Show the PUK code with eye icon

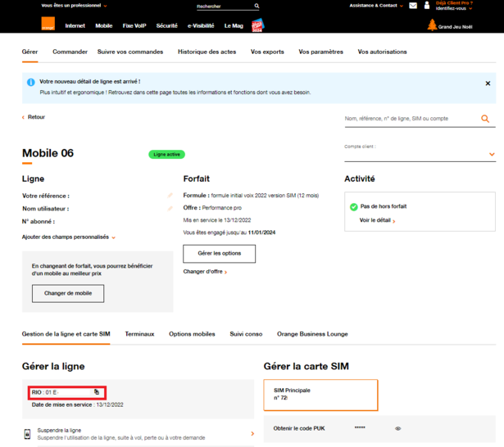[398, 428]
